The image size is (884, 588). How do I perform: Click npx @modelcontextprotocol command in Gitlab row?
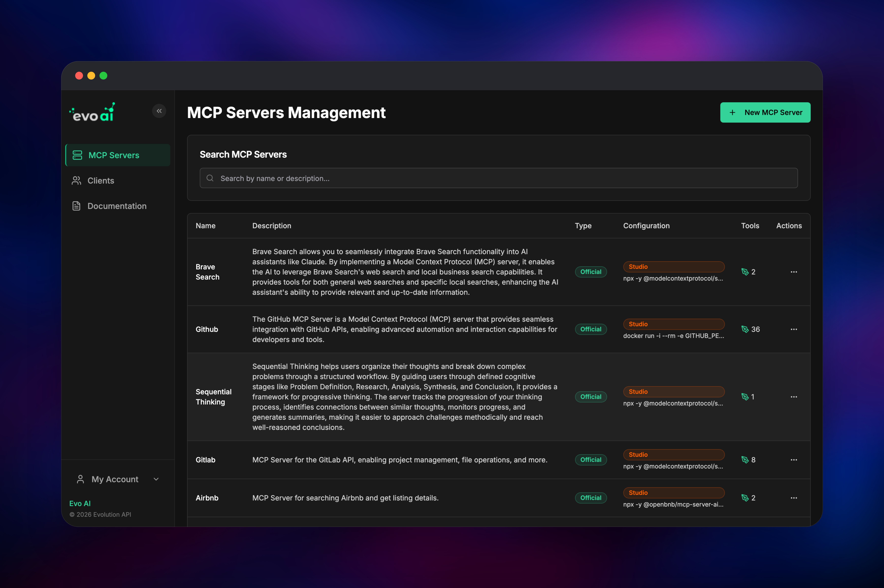tap(673, 466)
